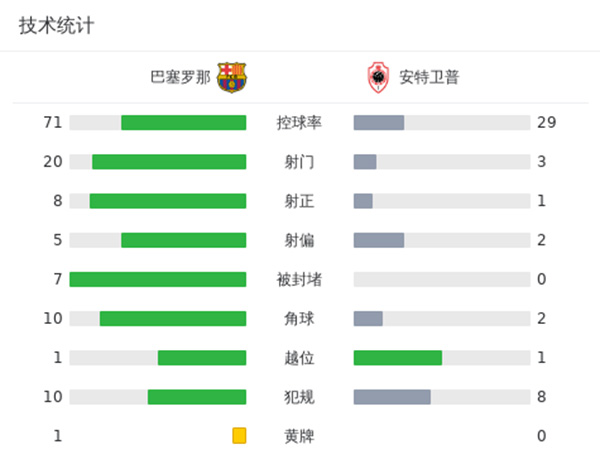Click the 黄牌 stat label
The image size is (600, 459).
pos(299,436)
